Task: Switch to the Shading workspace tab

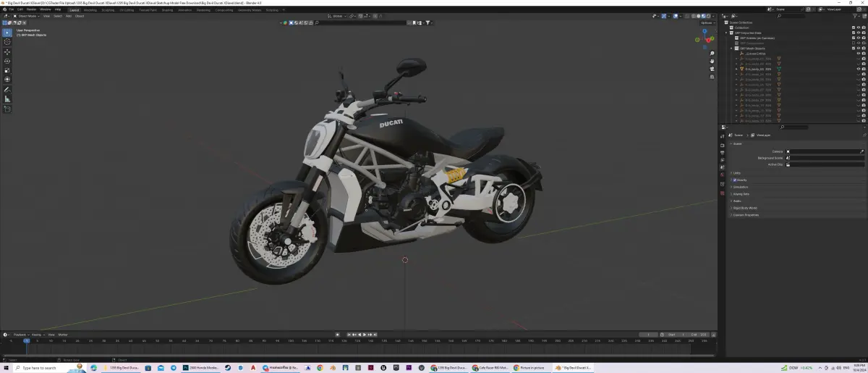Action: (167, 9)
